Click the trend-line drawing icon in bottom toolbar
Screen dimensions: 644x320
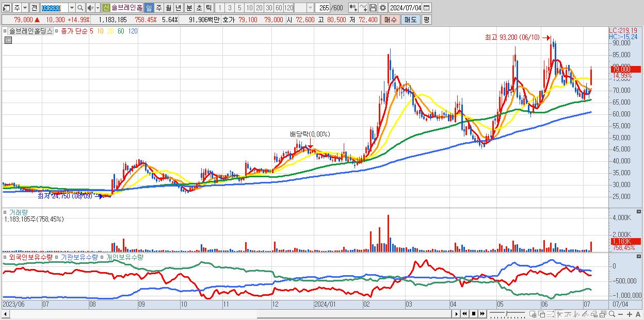pyautogui.click(x=586, y=314)
